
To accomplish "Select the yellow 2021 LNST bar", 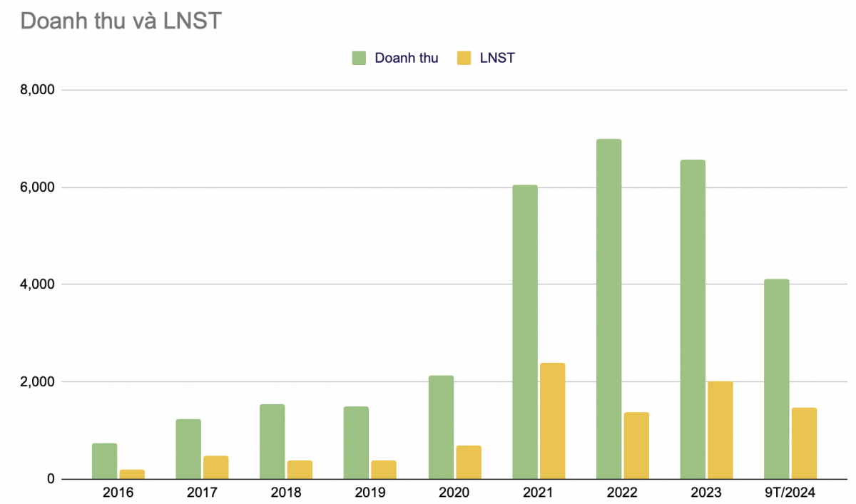I will click(552, 421).
